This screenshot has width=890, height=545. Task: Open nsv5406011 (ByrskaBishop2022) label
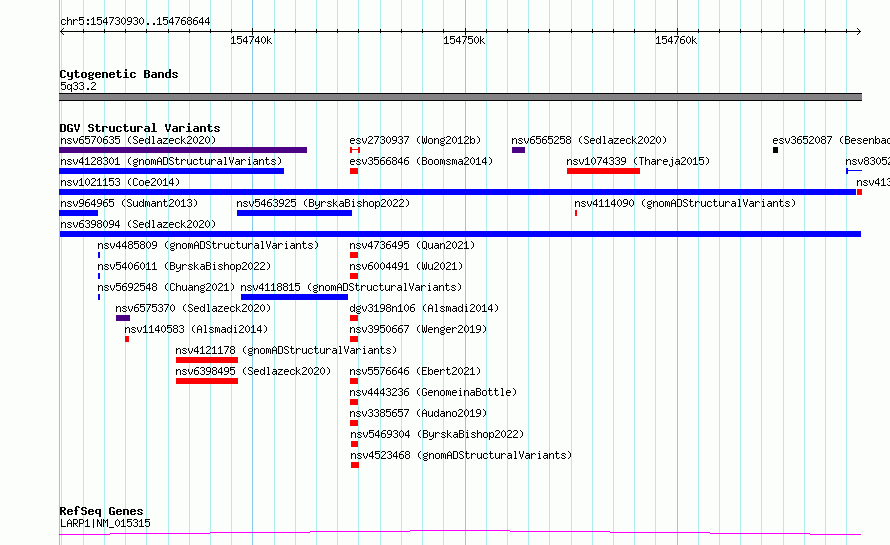(184, 266)
